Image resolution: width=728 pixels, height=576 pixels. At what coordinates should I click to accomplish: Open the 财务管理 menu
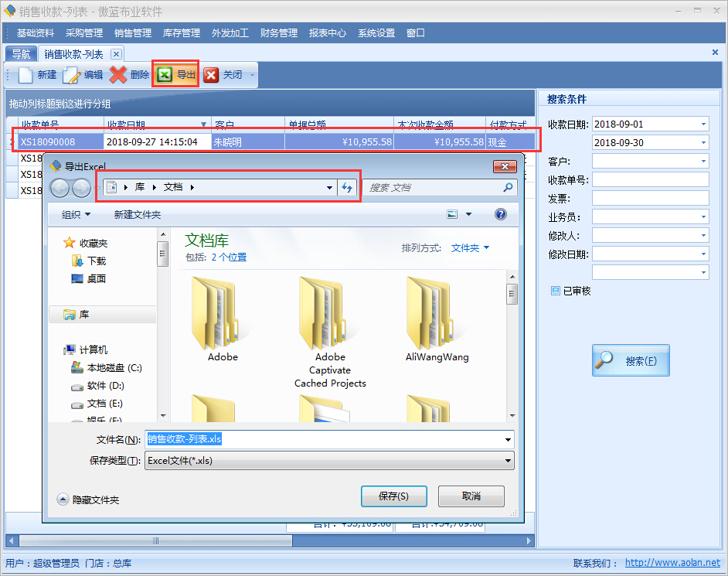(x=278, y=33)
